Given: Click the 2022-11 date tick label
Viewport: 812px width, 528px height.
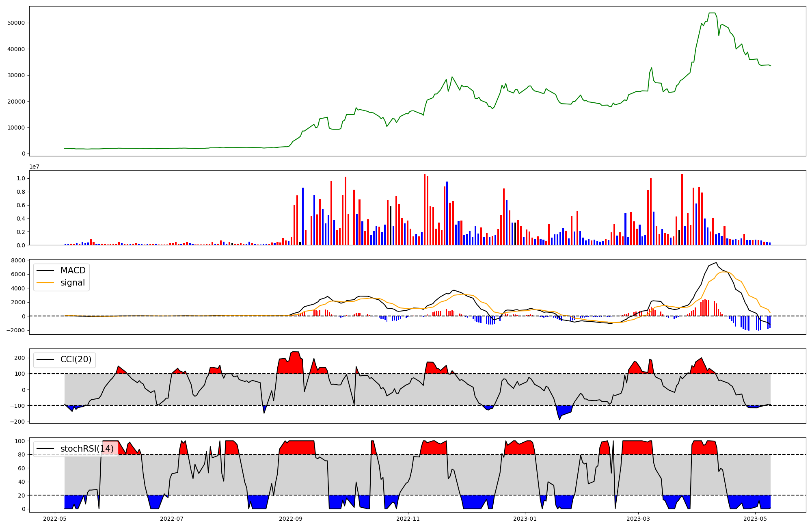Looking at the screenshot, I should click(408, 519).
